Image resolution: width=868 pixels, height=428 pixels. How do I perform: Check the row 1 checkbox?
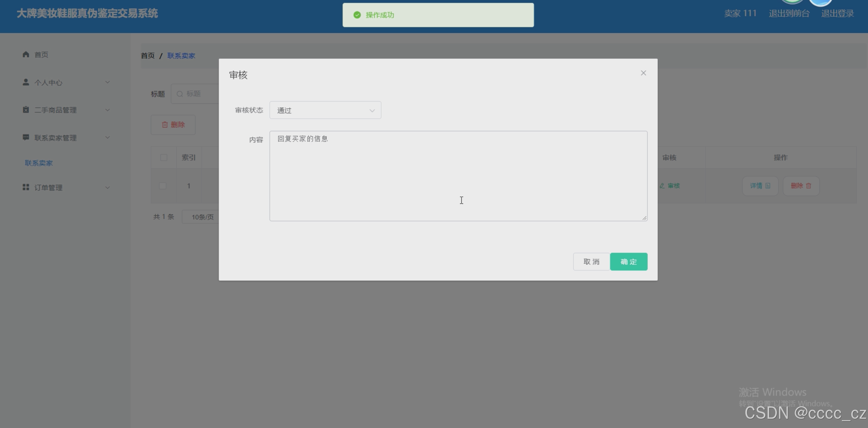pyautogui.click(x=163, y=186)
